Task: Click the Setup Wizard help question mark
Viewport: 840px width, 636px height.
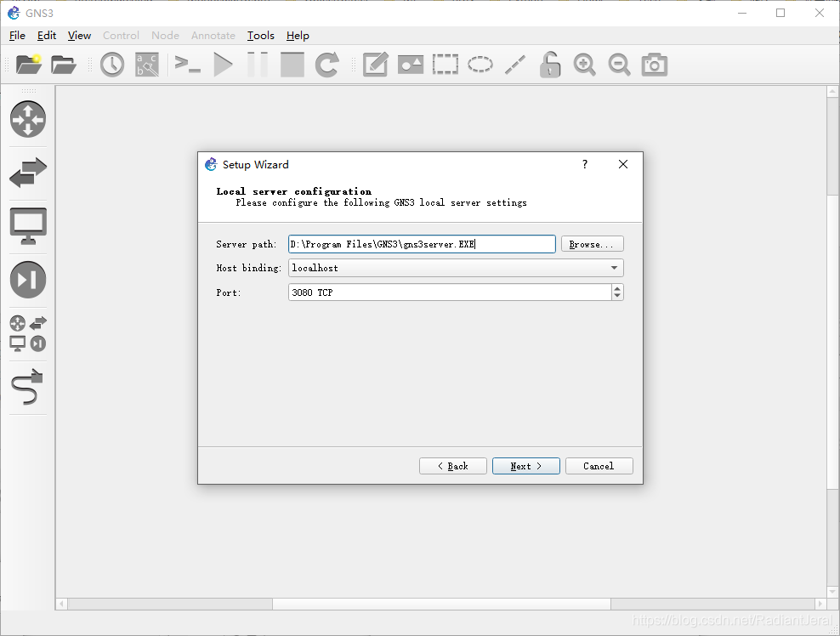Action: pyautogui.click(x=585, y=164)
